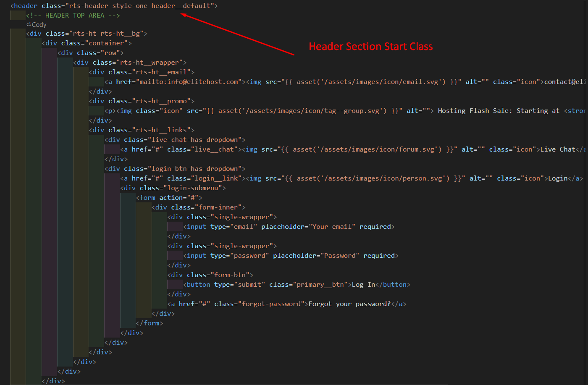The height and width of the screenshot is (385, 588).
Task: Click the "Forgot your password?" anchor text
Action: (349, 304)
